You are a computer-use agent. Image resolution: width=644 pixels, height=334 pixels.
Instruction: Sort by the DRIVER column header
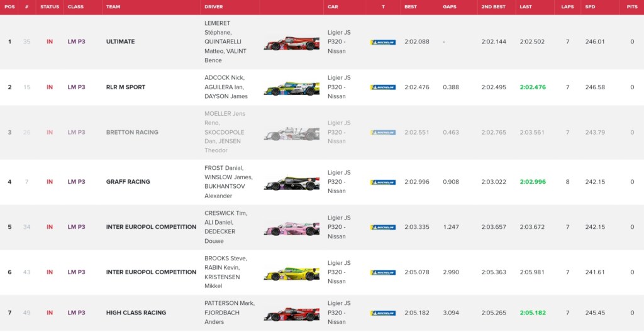(x=214, y=7)
